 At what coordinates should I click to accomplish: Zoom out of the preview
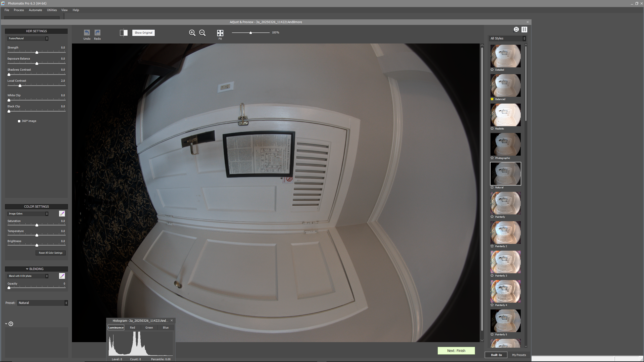202,33
